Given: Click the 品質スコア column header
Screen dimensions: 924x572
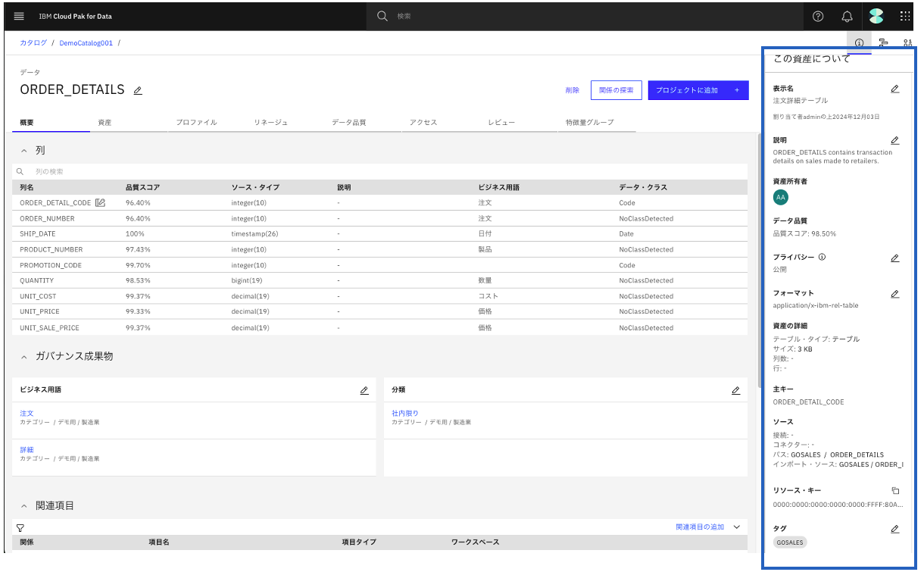Looking at the screenshot, I should [x=142, y=187].
